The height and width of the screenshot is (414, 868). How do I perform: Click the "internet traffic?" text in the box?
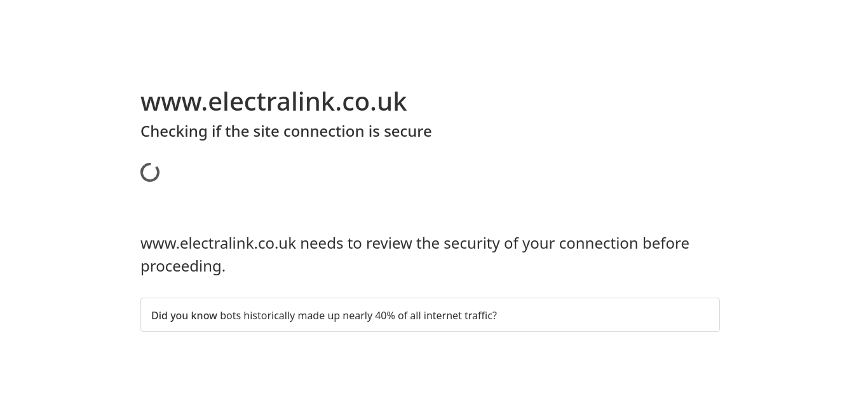coord(460,315)
